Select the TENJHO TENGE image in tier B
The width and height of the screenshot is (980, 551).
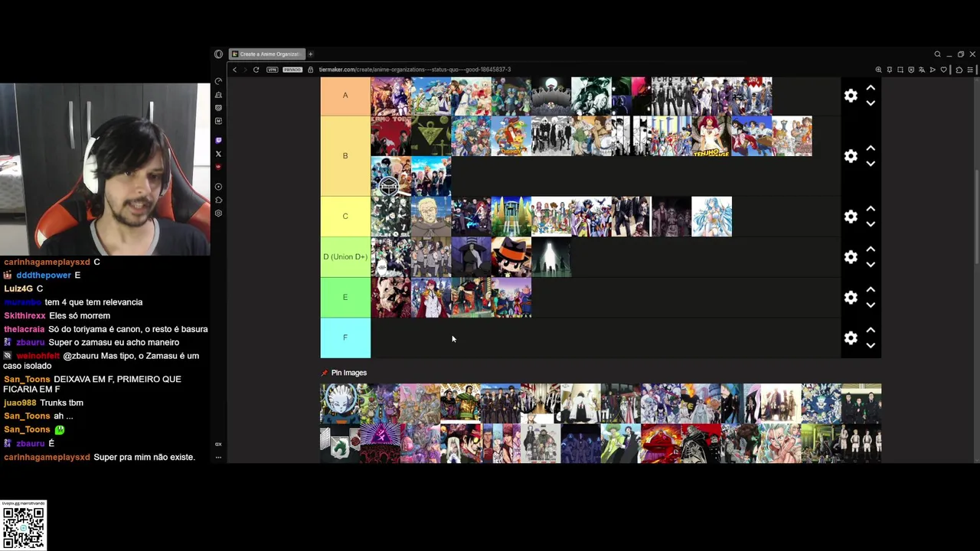pos(711,136)
